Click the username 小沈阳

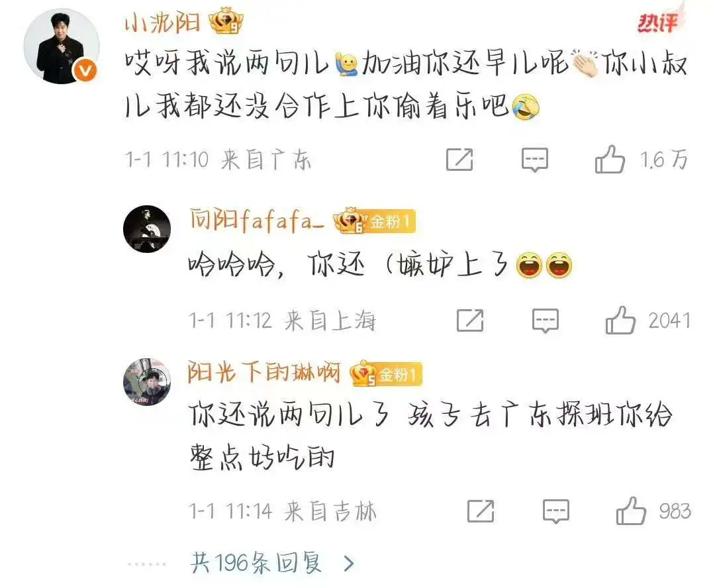click(x=163, y=22)
